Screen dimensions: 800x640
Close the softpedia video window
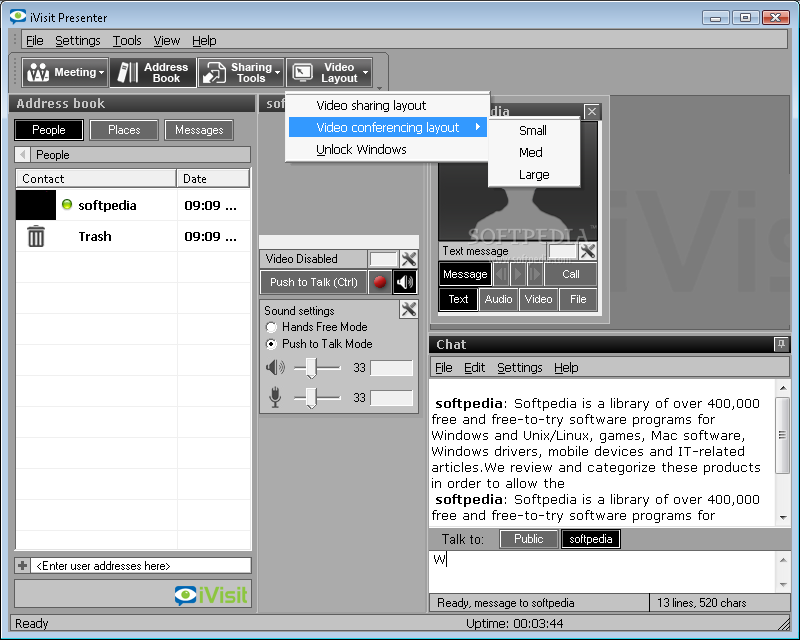tap(592, 111)
